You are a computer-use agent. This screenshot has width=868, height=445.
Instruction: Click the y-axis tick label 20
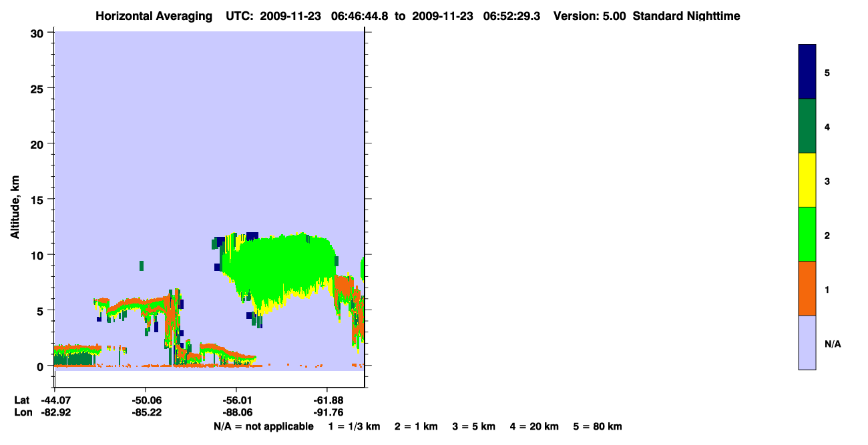39,143
